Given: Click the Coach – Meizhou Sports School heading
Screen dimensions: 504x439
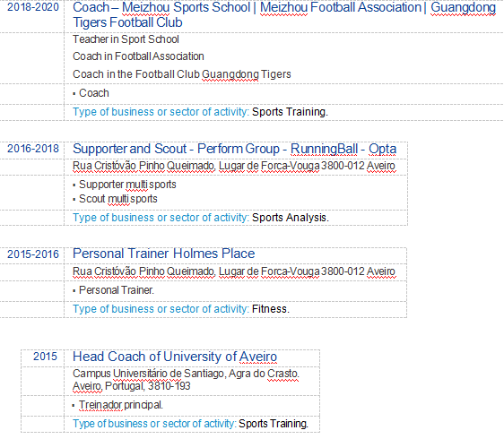Looking at the screenshot, I should tap(284, 14).
